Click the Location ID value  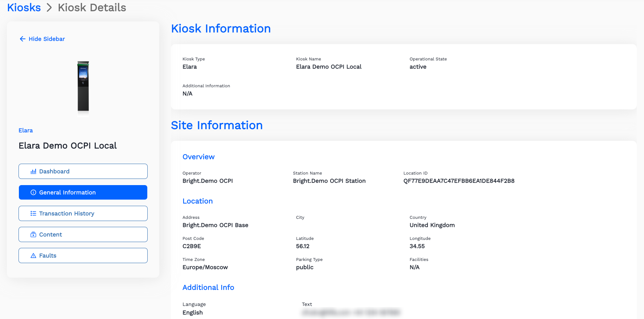(459, 181)
